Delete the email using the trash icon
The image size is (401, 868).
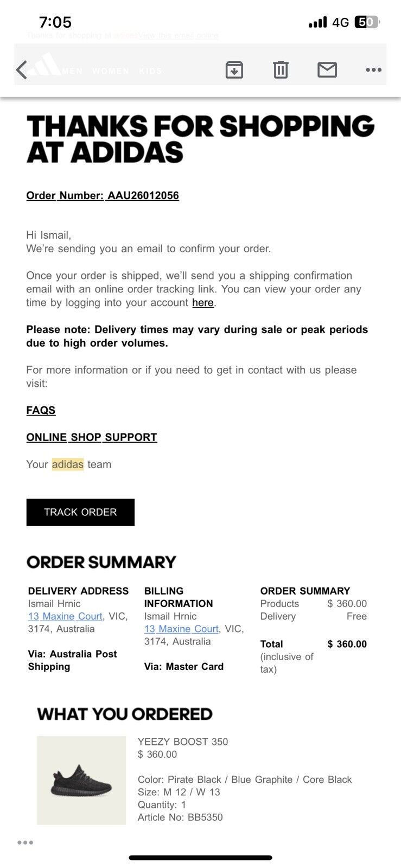click(281, 70)
